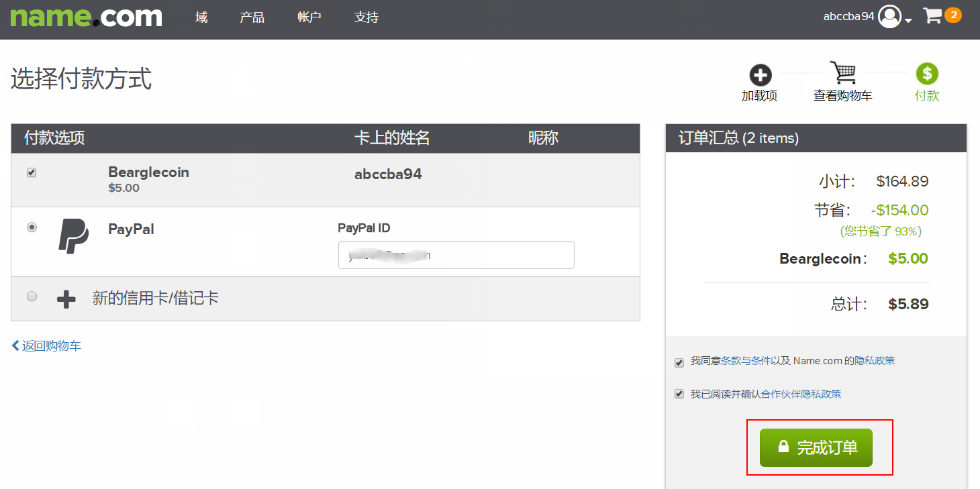Click the PayPal ID input field
Screen dimensions: 980x489
(456, 255)
